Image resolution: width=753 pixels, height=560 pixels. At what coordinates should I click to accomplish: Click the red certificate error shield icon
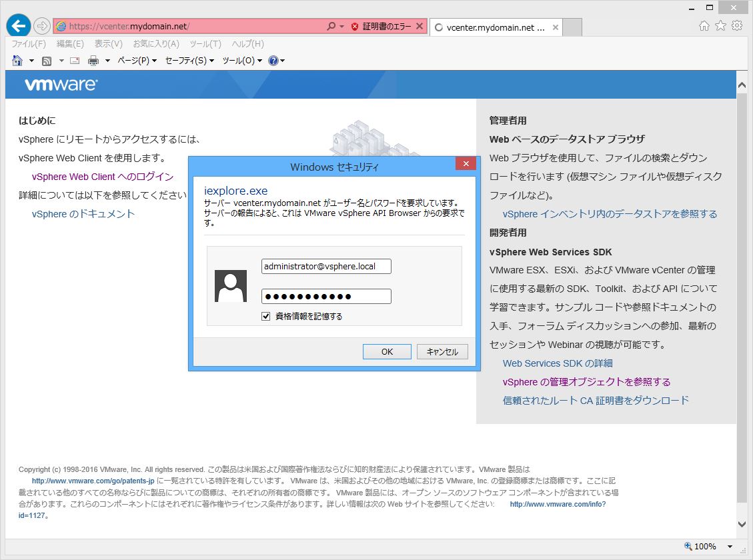pos(355,27)
